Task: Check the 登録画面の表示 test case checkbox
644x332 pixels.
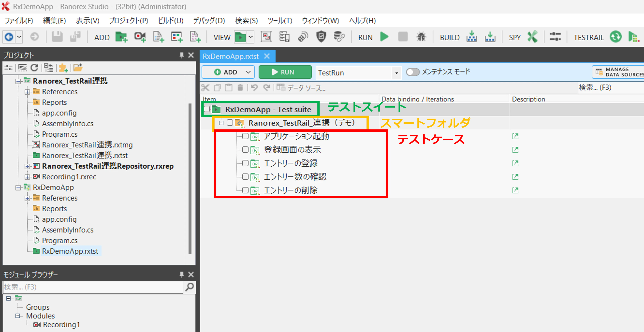Action: tap(245, 150)
